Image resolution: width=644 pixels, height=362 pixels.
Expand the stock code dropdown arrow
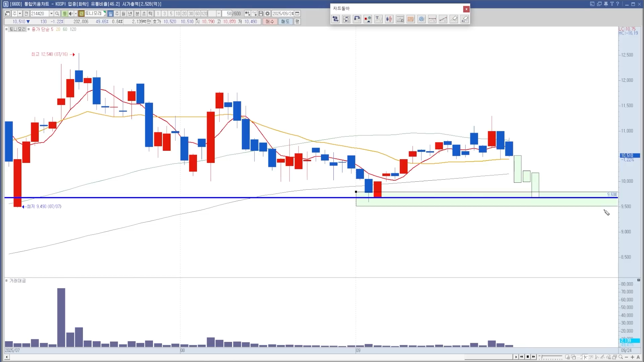(x=51, y=14)
